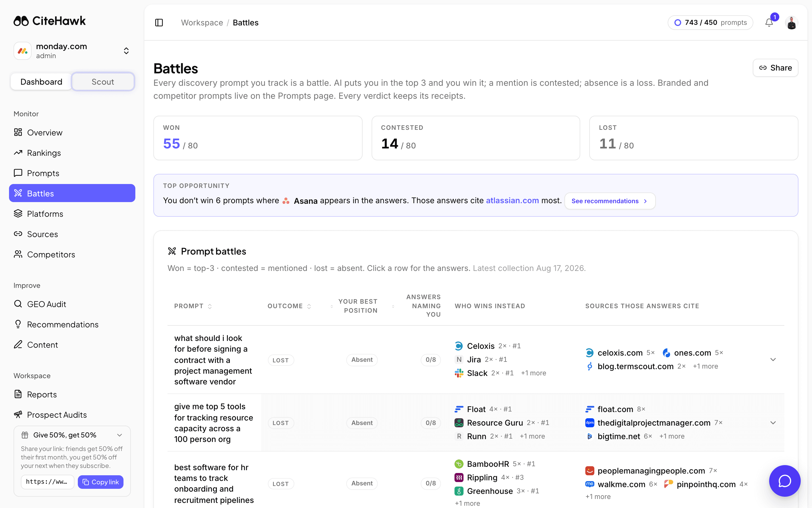Open Competitors in the sidebar
812x508 pixels.
[x=72, y=254]
